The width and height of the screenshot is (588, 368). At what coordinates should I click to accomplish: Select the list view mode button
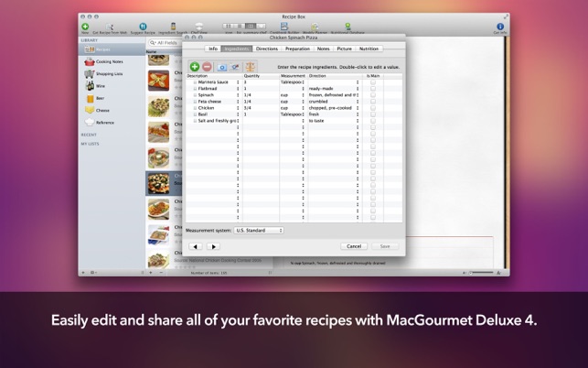240,26
